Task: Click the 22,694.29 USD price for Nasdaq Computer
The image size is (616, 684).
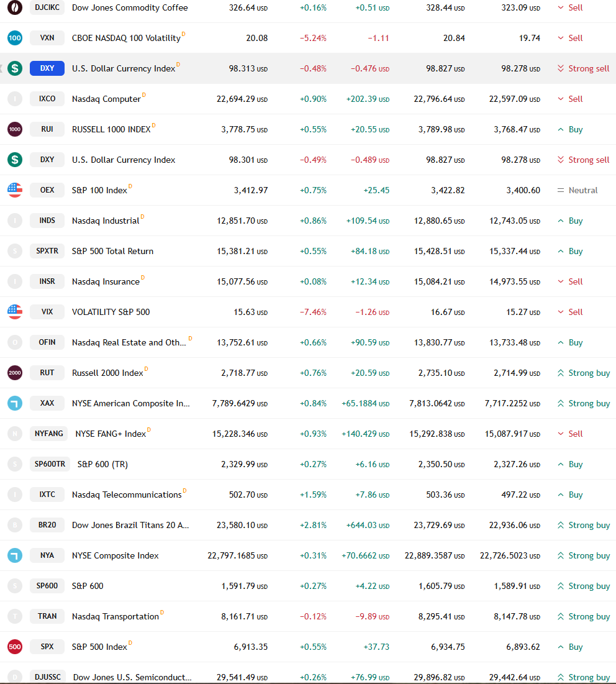Action: [x=242, y=99]
